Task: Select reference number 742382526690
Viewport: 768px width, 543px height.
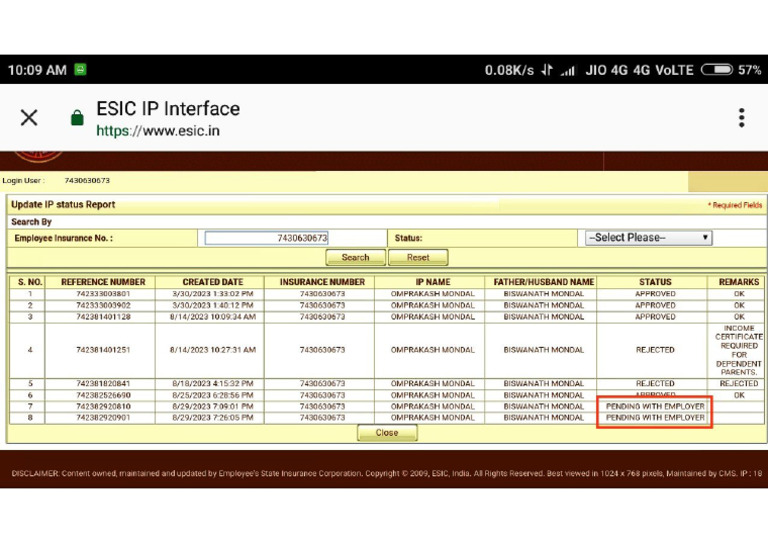Action: coord(103,395)
